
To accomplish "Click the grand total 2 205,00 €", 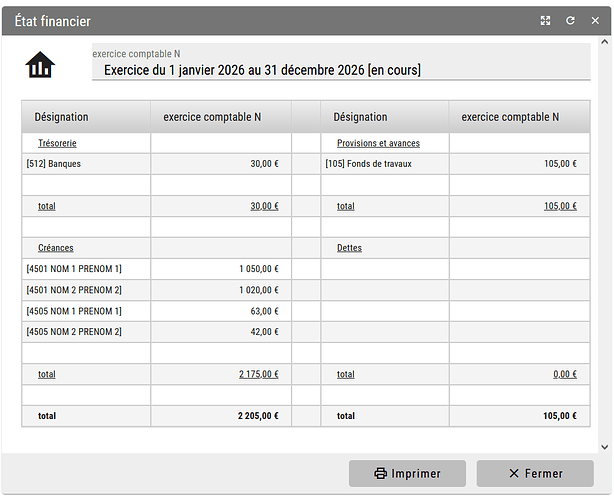I will click(x=258, y=416).
